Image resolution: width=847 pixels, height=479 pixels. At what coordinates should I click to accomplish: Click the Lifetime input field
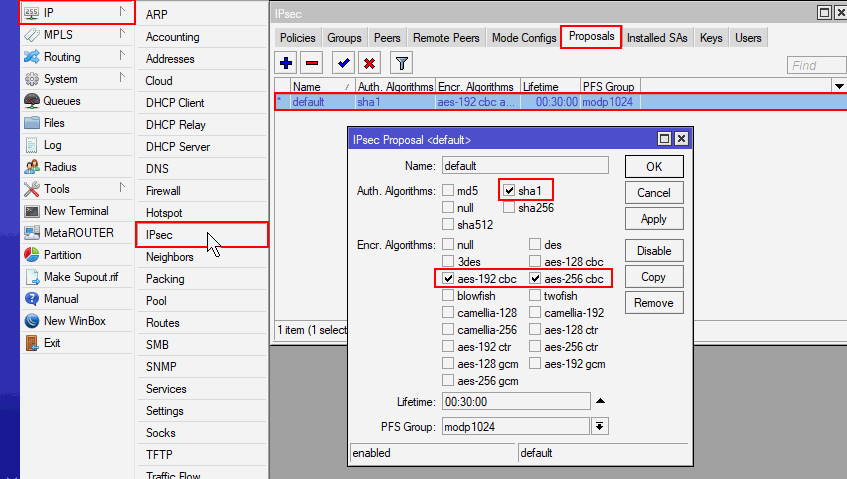516,401
